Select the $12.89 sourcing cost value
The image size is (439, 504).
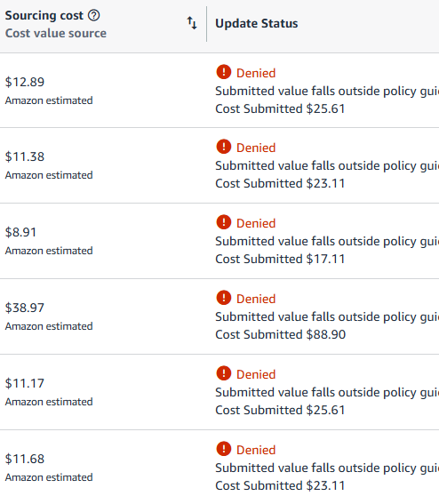click(x=25, y=82)
